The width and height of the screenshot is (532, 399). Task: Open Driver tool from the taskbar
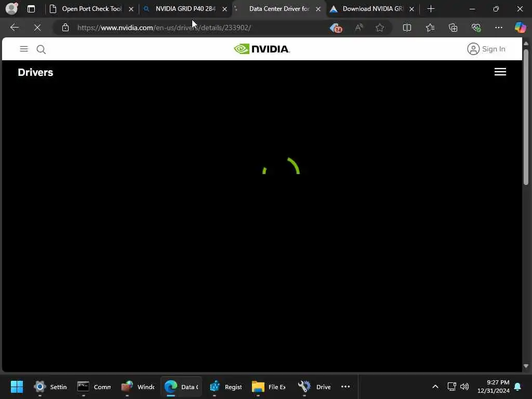[314, 387]
